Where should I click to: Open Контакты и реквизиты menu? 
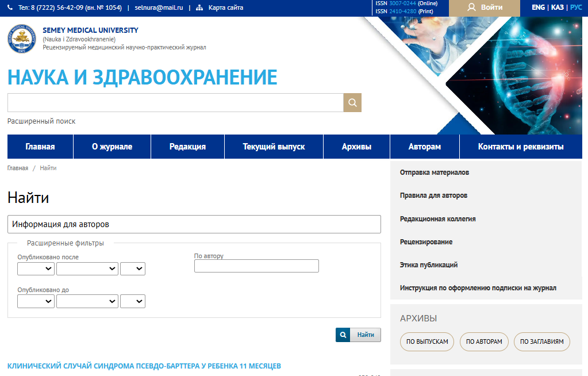click(x=521, y=147)
